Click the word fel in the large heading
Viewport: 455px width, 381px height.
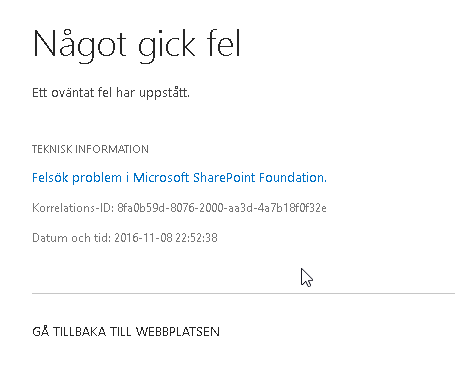coord(224,44)
